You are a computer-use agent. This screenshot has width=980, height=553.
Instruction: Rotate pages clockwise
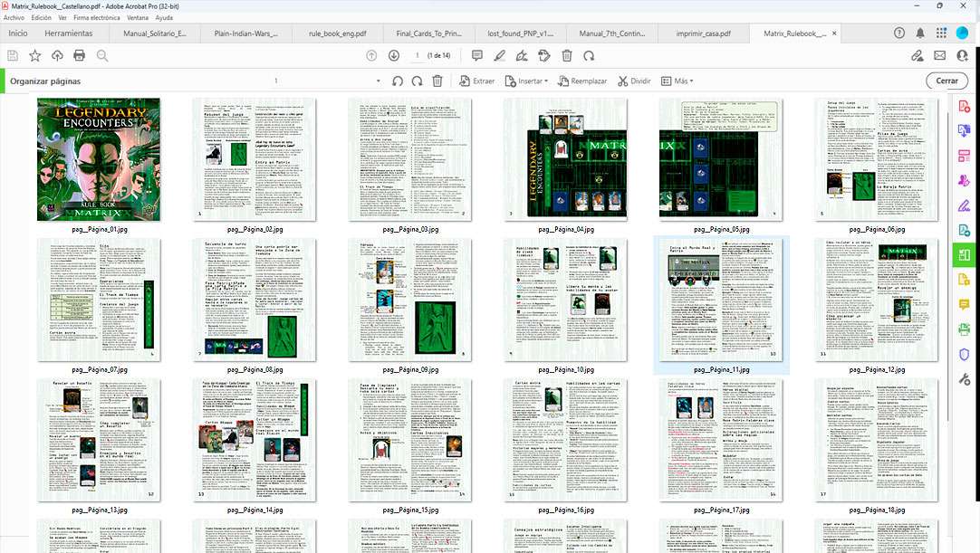pyautogui.click(x=417, y=81)
